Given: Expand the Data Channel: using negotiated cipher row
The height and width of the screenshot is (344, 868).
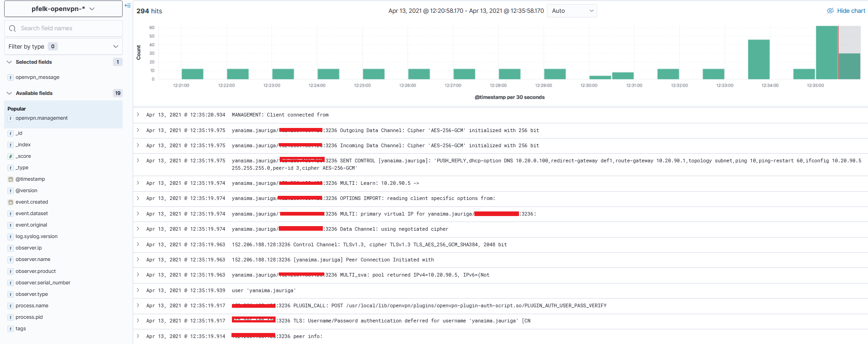Looking at the screenshot, I should (x=138, y=229).
